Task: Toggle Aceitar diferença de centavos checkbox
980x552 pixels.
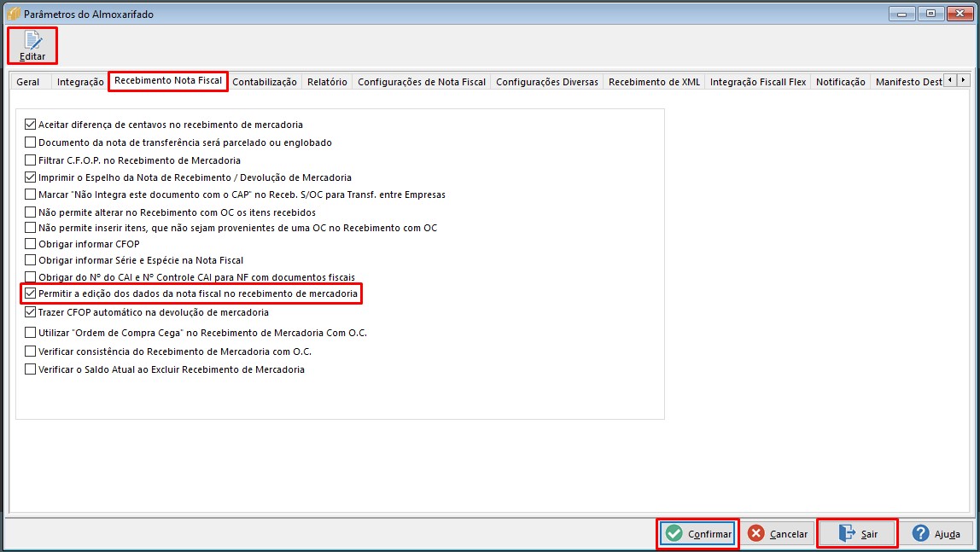Action: pos(30,125)
